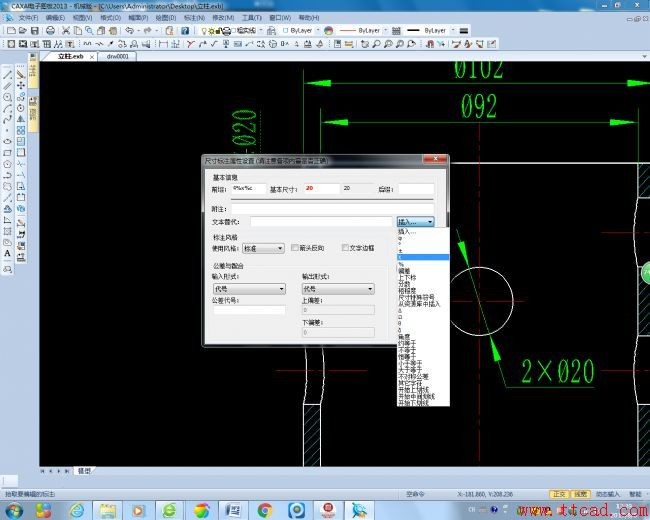Choose 尺寸特殊符号 from the insert list
650x520 pixels.
click(416, 297)
